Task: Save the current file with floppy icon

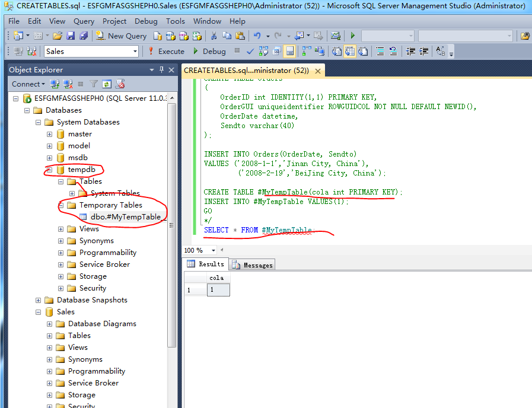Action: [x=71, y=36]
